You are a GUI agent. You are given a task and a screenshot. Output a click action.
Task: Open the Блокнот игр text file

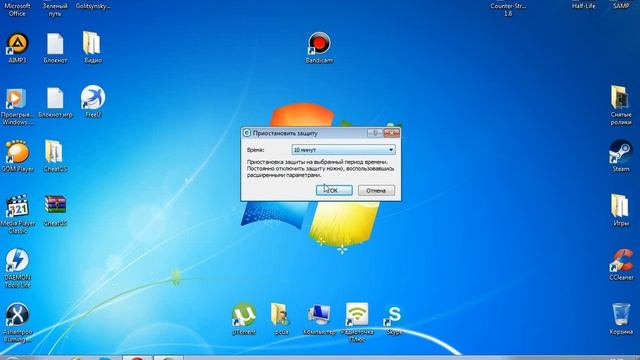(x=55, y=98)
